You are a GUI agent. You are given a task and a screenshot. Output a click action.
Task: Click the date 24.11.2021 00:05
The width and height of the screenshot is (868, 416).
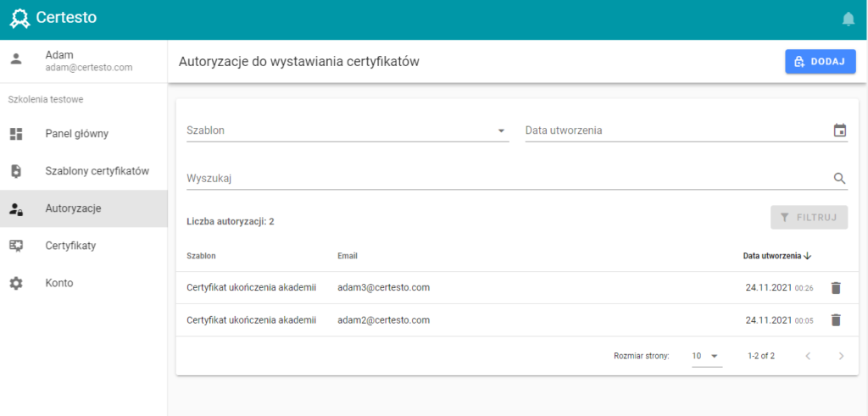[x=780, y=319]
